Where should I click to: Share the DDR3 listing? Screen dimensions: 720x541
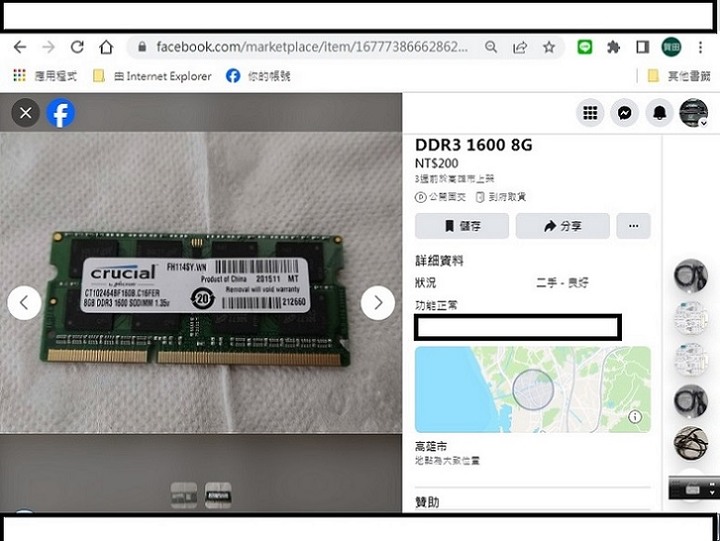(562, 226)
